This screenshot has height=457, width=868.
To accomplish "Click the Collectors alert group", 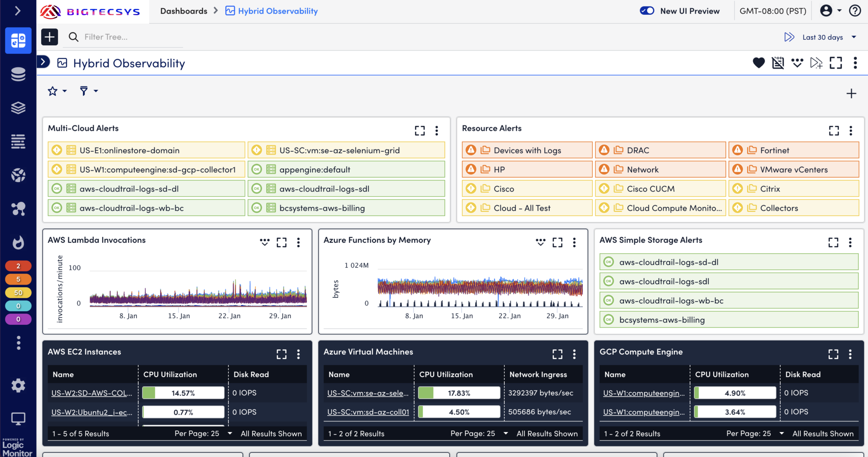I will 793,208.
